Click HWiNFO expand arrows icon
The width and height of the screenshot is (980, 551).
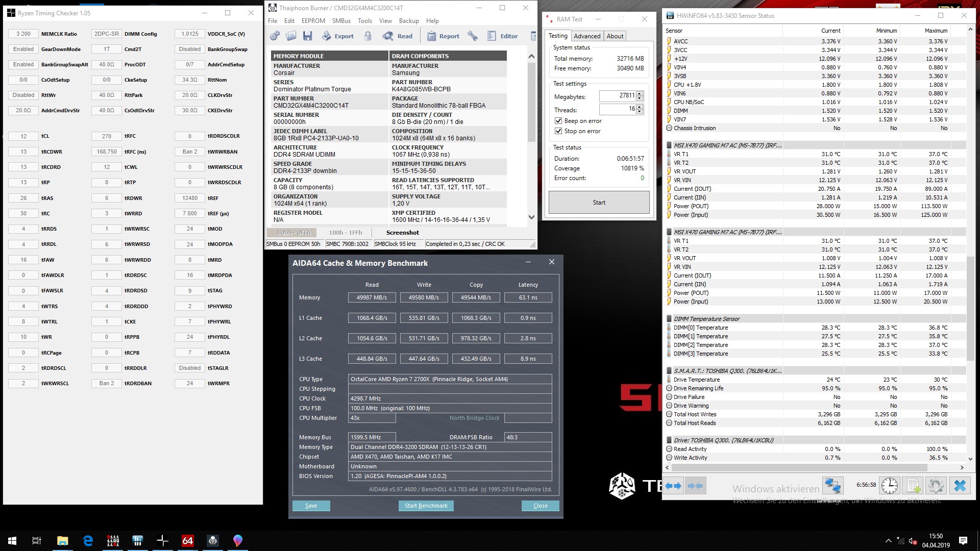673,486
